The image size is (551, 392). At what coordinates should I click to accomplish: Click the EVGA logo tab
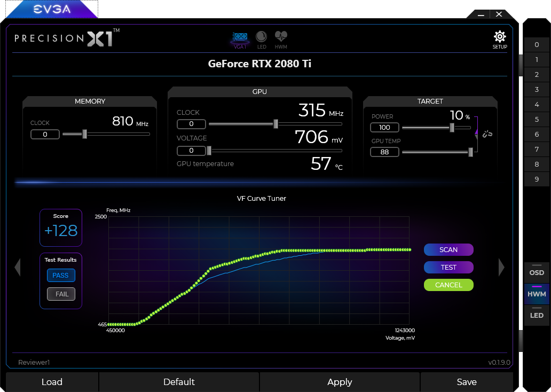point(52,9)
